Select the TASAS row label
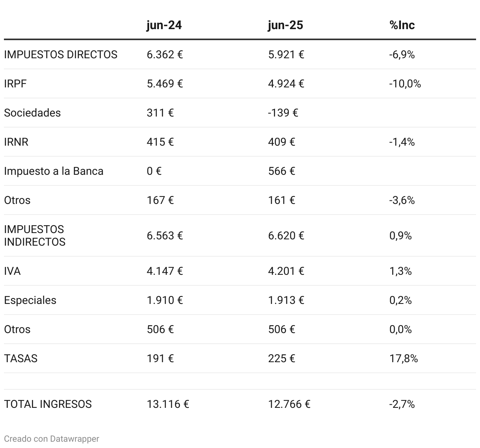The width and height of the screenshot is (480, 448). pos(21,358)
